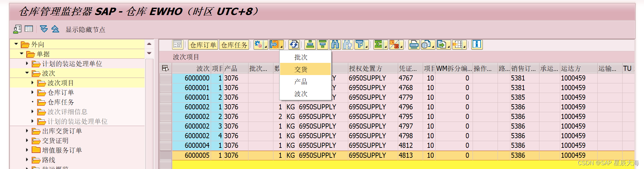644x169 pixels.
Task: Refresh the list with the refresh icon
Action: click(x=294, y=45)
